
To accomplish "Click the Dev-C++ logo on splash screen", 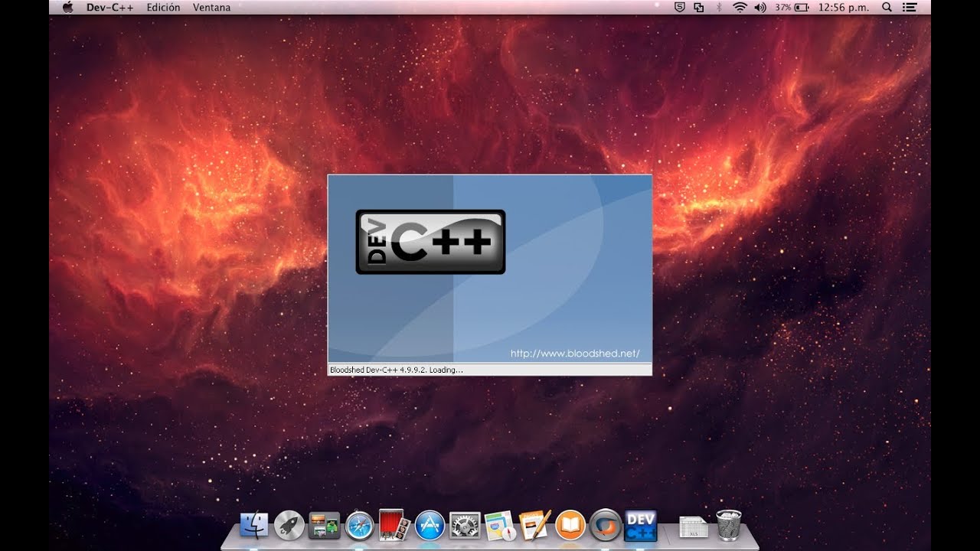I will point(430,242).
